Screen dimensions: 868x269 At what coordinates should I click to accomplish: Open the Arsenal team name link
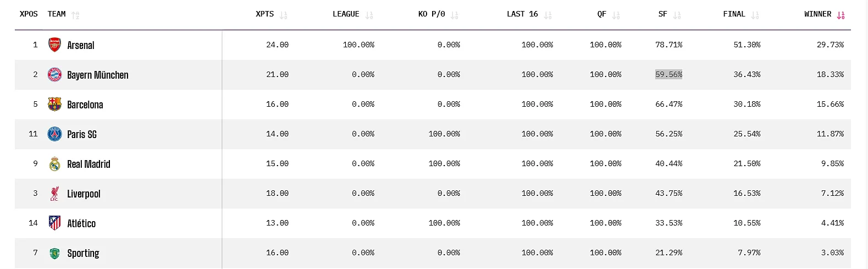pyautogui.click(x=81, y=46)
